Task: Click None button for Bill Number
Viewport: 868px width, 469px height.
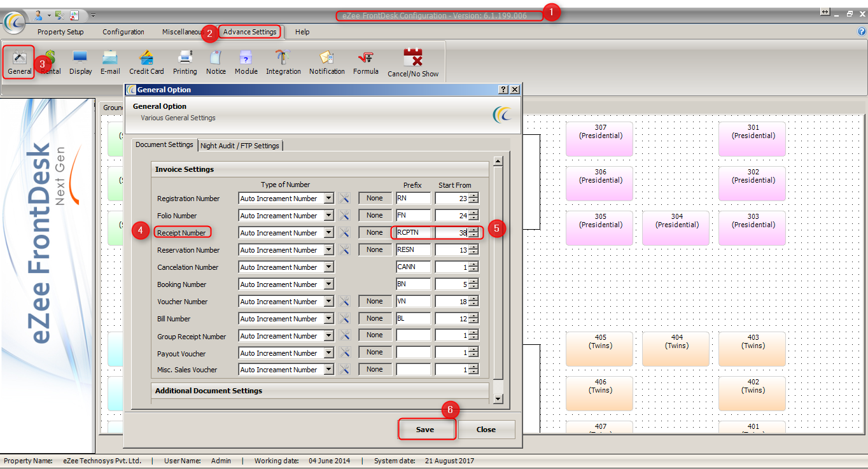Action: tap(375, 318)
